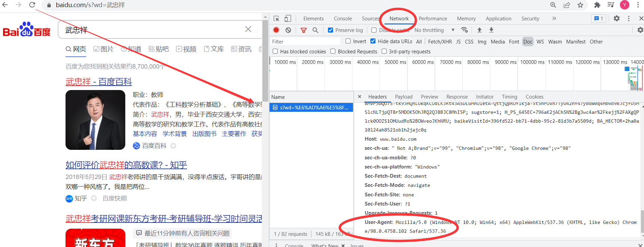Screen dimensions: 644x247
Task: Click the portrait thumbnail of 武忠祥
Action: pyautogui.click(x=95, y=120)
